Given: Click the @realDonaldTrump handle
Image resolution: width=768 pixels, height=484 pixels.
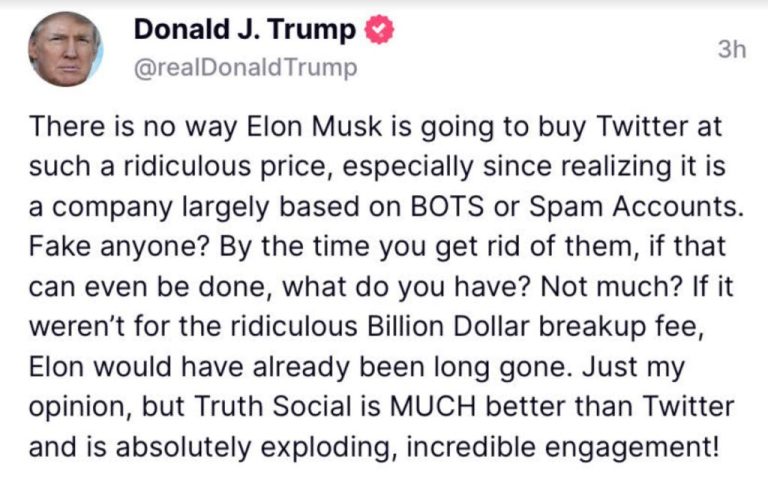Looking at the screenshot, I should point(244,68).
